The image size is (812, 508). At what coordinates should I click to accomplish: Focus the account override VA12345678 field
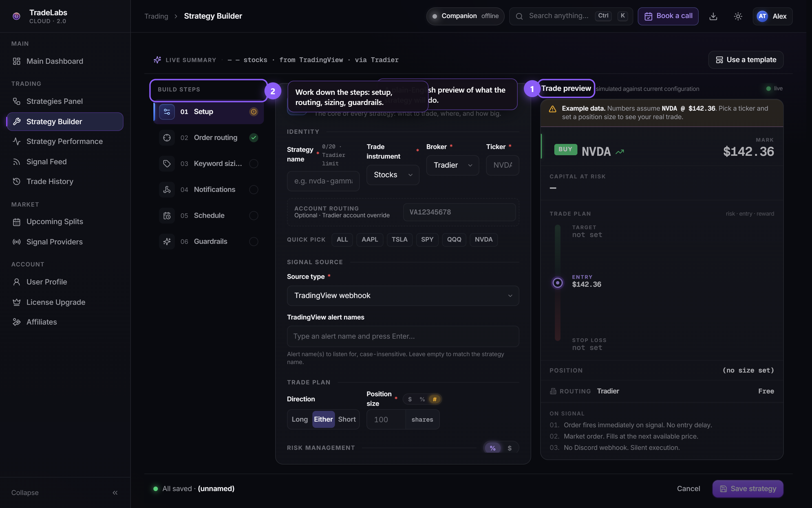click(459, 212)
